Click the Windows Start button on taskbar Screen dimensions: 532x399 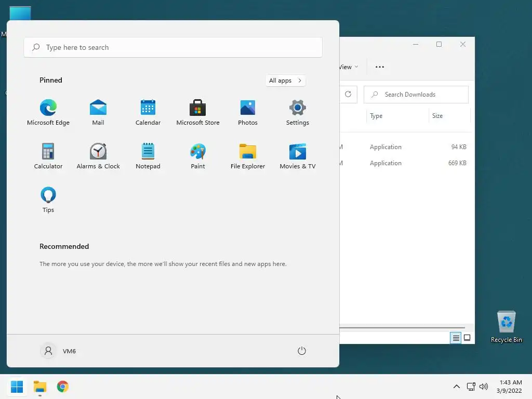pos(17,387)
